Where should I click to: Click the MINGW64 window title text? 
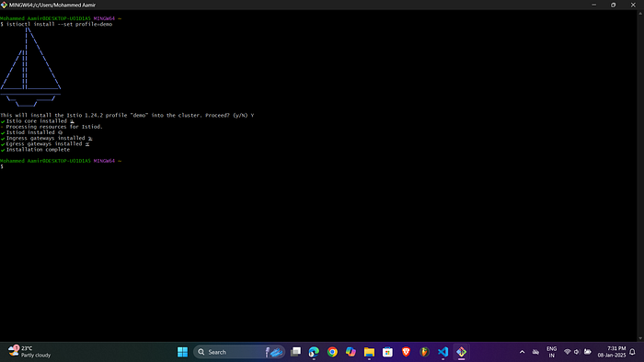[x=52, y=5]
